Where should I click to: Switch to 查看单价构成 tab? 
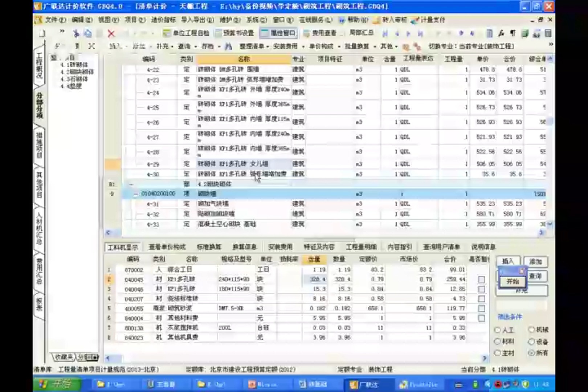[x=167, y=247]
